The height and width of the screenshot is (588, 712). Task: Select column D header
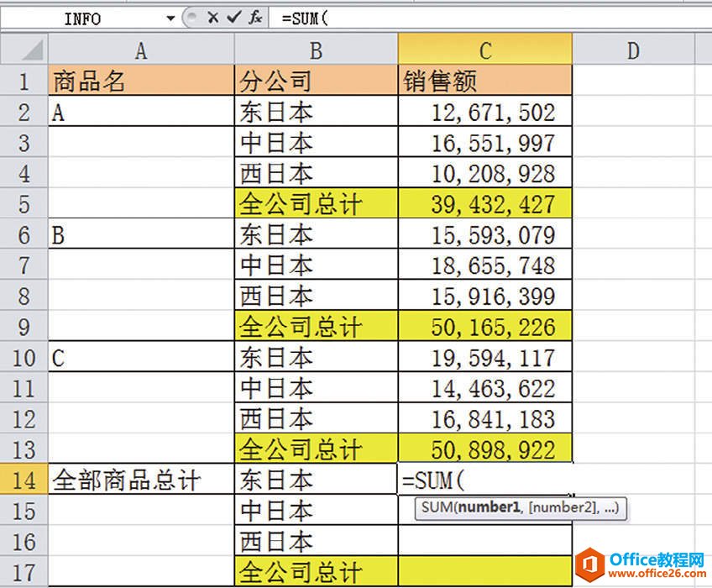[x=633, y=50]
